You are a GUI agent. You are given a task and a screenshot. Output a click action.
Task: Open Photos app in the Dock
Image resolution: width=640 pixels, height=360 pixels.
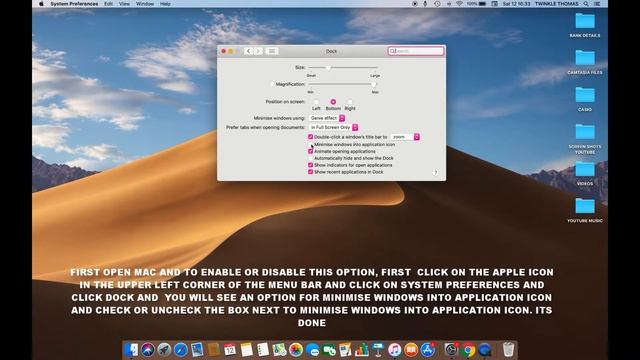coord(296,350)
